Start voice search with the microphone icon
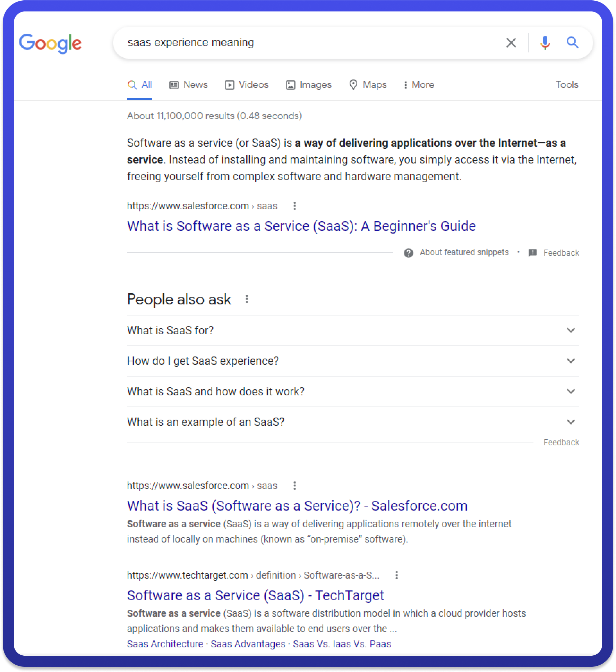 click(x=545, y=43)
